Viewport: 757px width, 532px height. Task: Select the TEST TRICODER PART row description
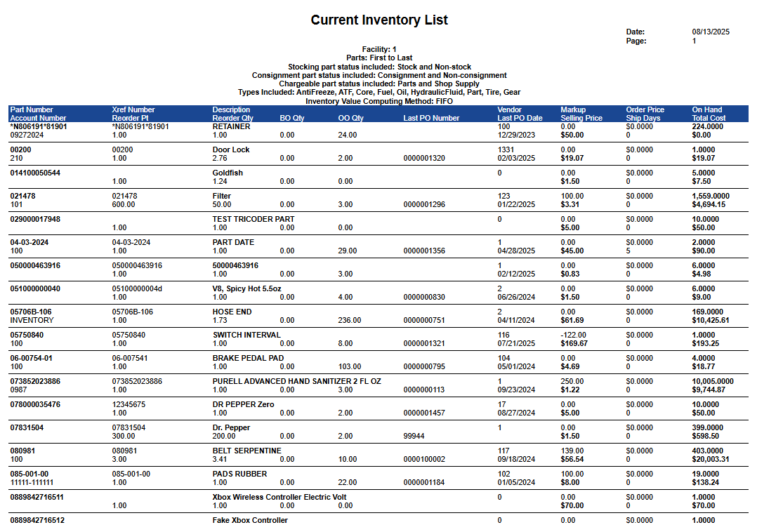pos(254,219)
